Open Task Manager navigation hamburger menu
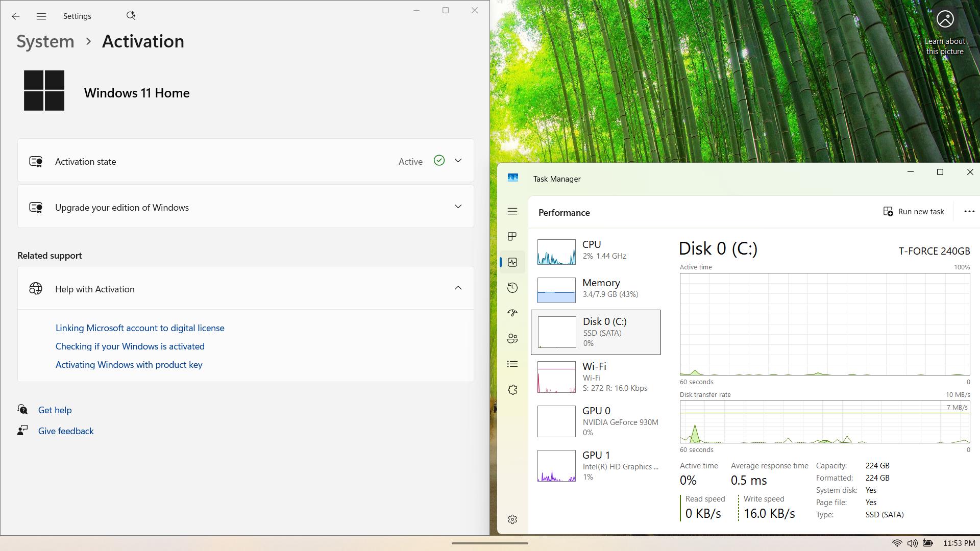The width and height of the screenshot is (980, 551). [x=512, y=211]
